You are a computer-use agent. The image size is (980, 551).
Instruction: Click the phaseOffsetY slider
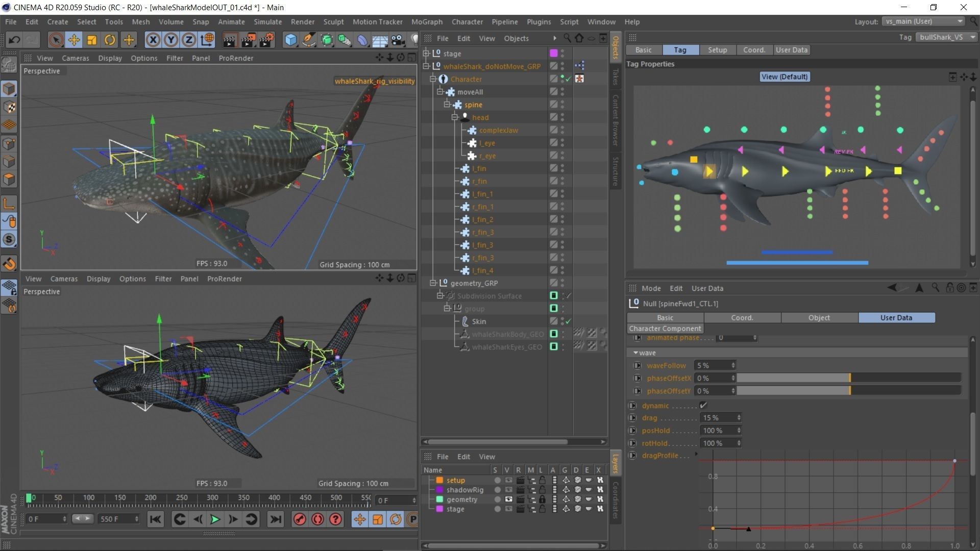pos(849,391)
